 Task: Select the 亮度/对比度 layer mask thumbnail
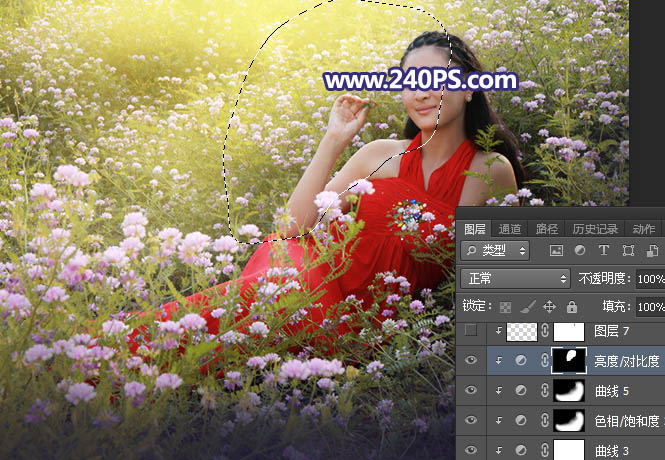[568, 361]
